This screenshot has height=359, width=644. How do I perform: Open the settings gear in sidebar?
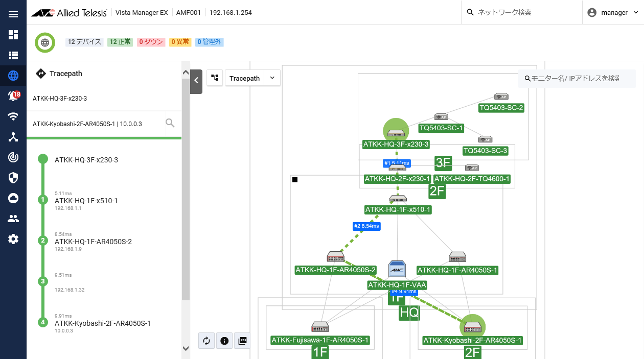(13, 239)
